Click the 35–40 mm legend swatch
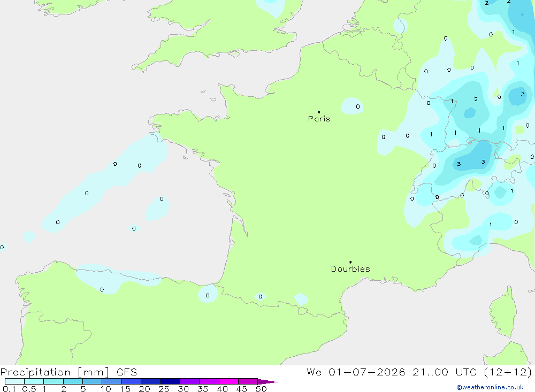 tap(209, 381)
